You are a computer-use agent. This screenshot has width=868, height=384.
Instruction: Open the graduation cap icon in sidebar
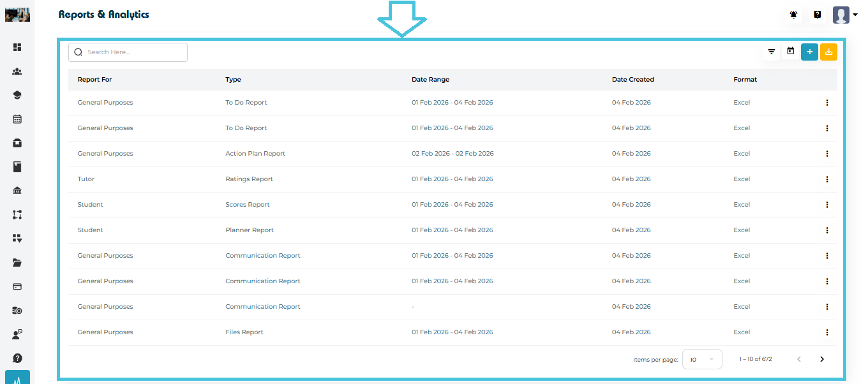pos(17,95)
